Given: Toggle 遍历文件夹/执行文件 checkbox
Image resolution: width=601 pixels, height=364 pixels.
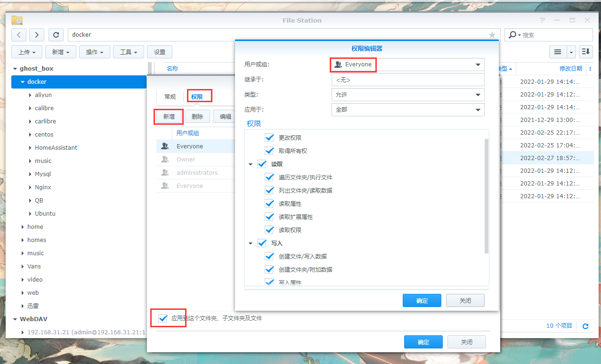Looking at the screenshot, I should 269,177.
